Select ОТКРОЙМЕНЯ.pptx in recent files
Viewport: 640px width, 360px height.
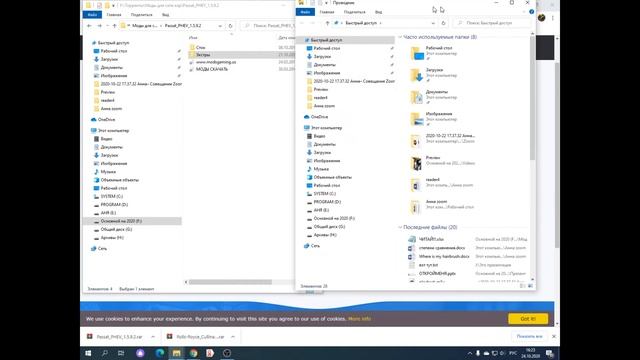pyautogui.click(x=437, y=273)
